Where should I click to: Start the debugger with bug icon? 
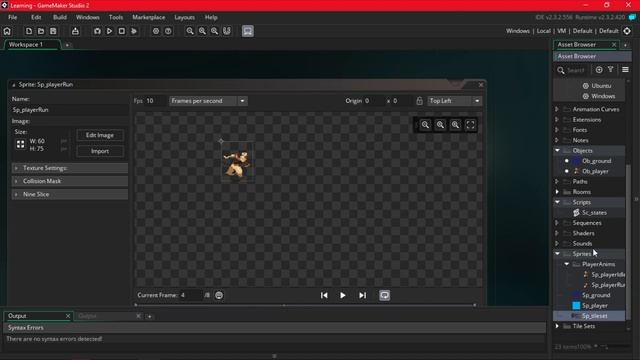tap(97, 31)
